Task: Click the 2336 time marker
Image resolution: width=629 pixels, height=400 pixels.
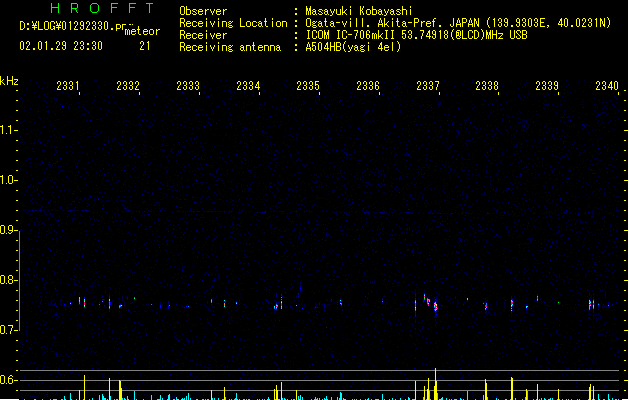Action: point(368,86)
